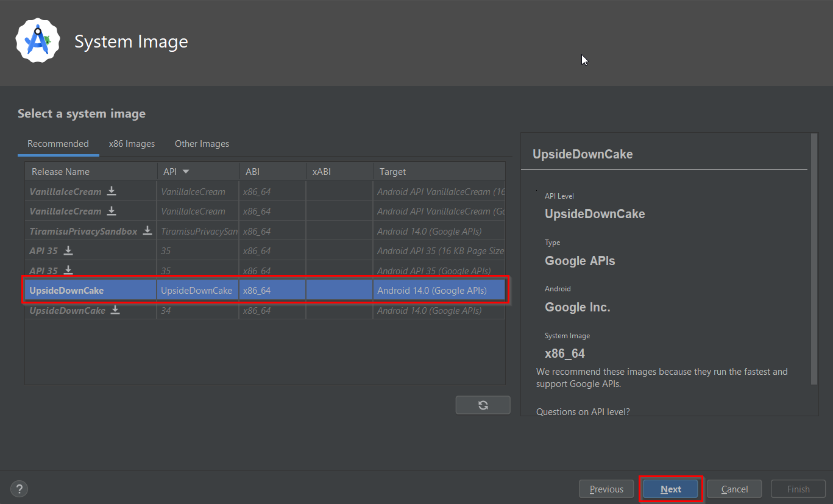Screen dimensions: 833x504
Task: Sort by Release Name column header
Action: [91, 172]
